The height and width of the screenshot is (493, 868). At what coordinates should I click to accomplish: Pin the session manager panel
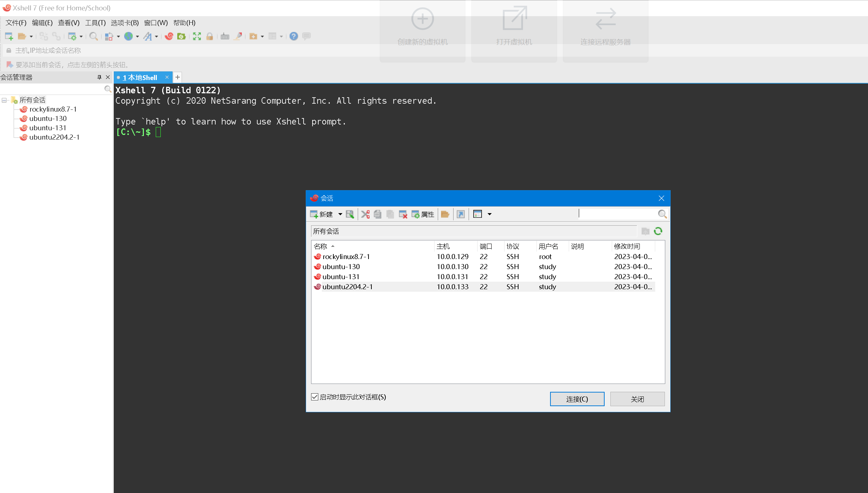click(99, 77)
